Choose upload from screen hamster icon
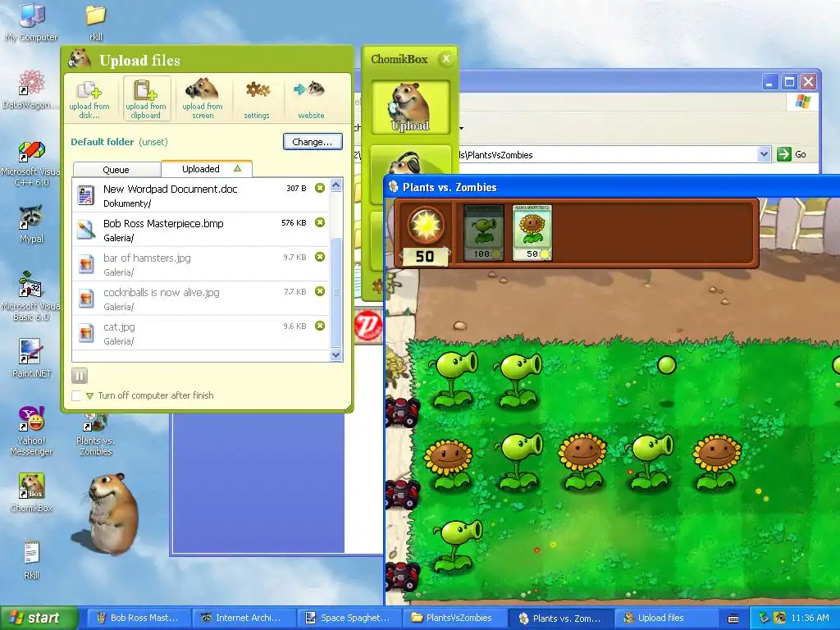 point(203,99)
